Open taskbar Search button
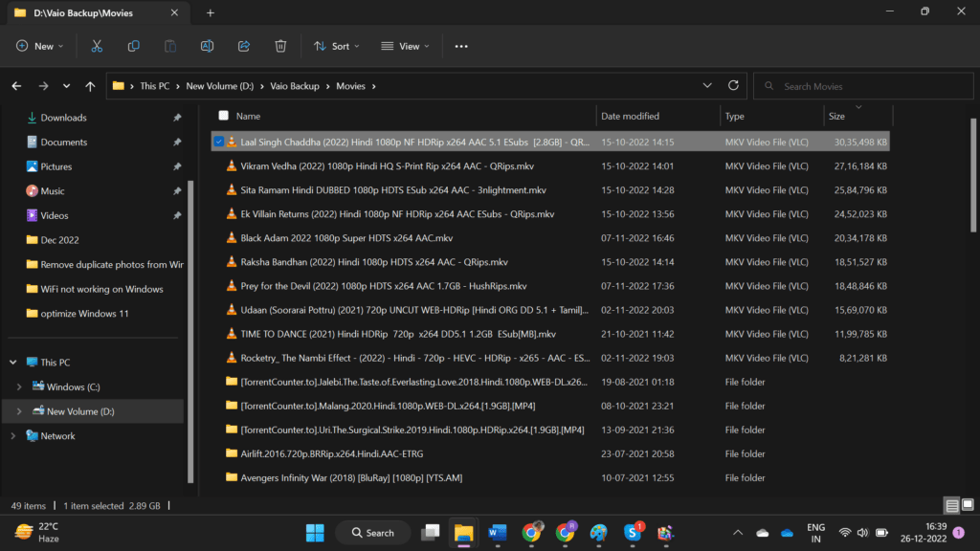This screenshot has height=551, width=980. coord(373,533)
